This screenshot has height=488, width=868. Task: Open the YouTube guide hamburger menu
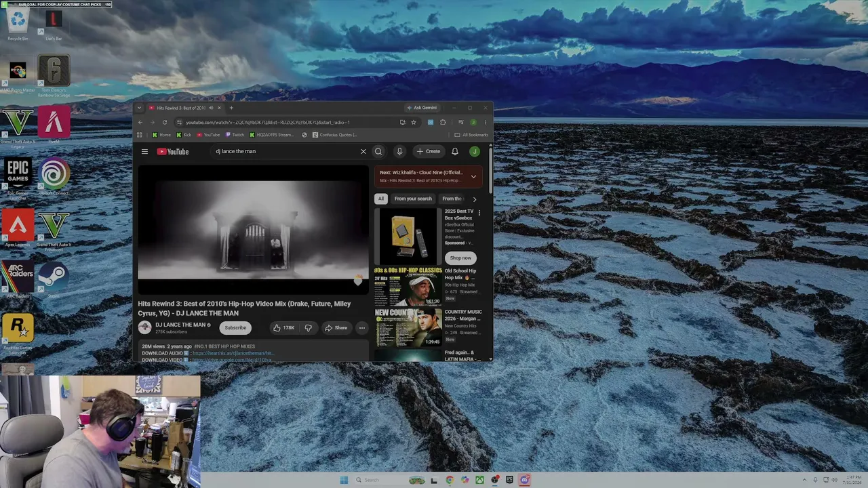click(144, 151)
